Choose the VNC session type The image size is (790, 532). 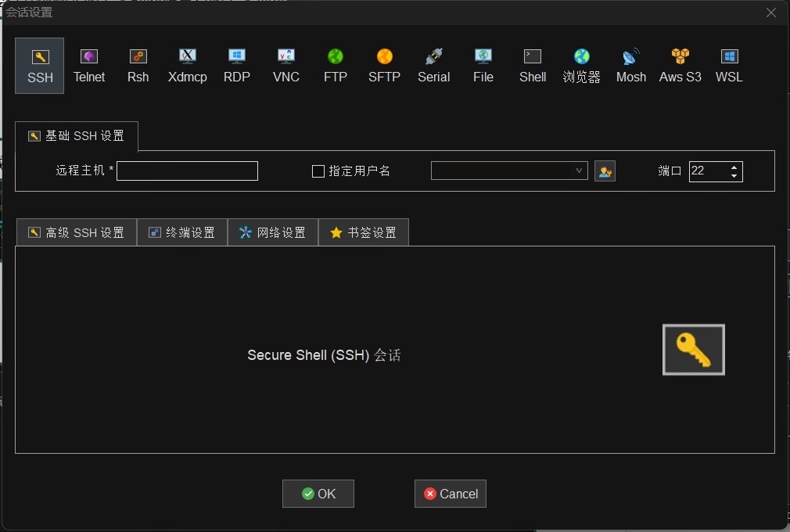tap(286, 66)
